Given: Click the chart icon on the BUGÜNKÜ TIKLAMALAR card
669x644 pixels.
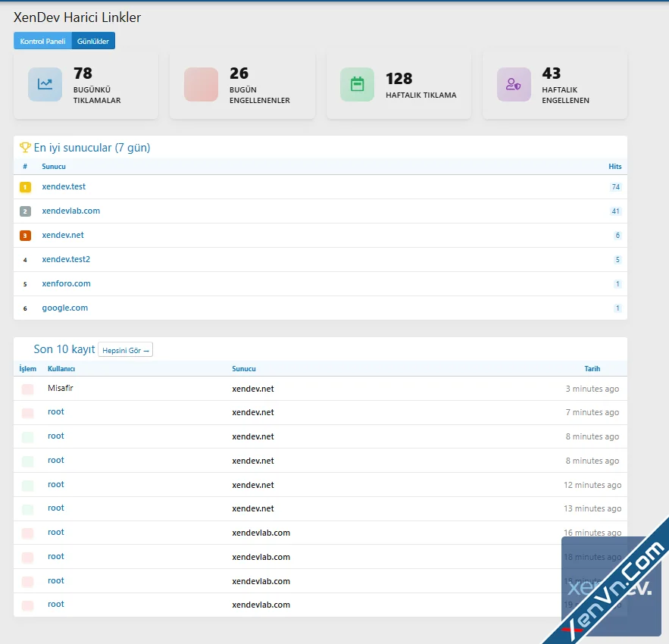Looking at the screenshot, I should [45, 83].
